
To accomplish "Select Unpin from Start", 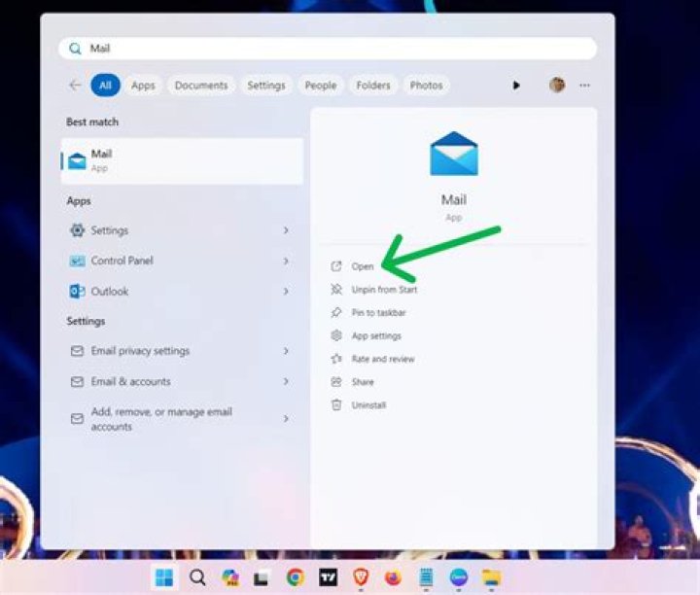I will 383,290.
